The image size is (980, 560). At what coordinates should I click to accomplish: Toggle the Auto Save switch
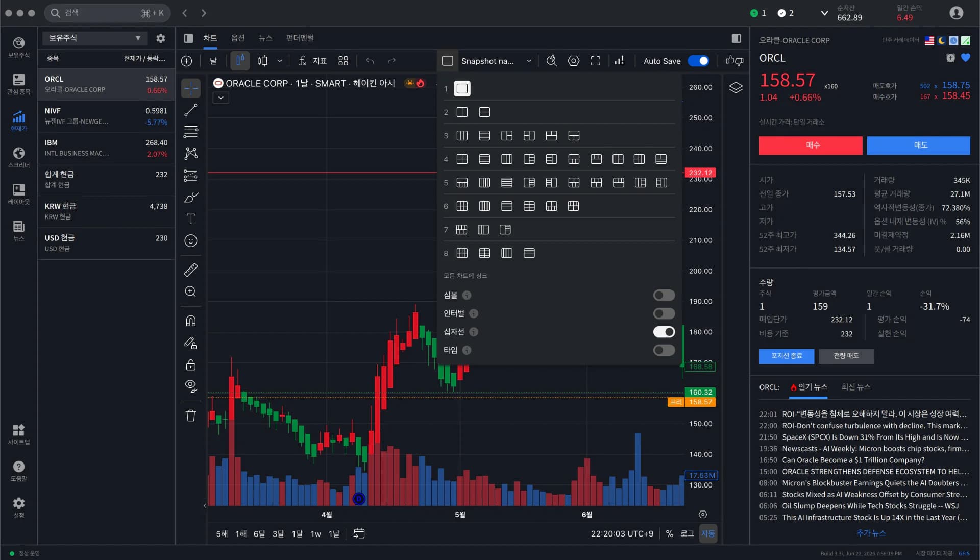click(698, 61)
